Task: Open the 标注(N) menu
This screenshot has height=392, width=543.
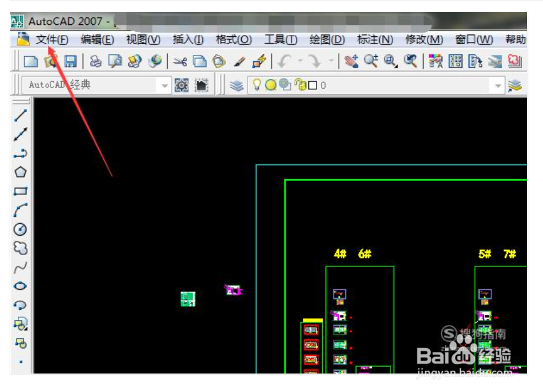Action: pos(375,40)
